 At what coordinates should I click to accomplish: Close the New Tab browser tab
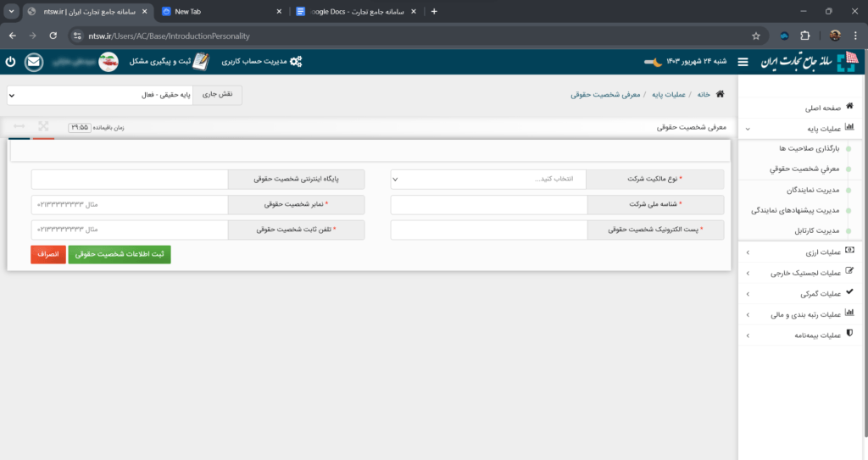279,12
